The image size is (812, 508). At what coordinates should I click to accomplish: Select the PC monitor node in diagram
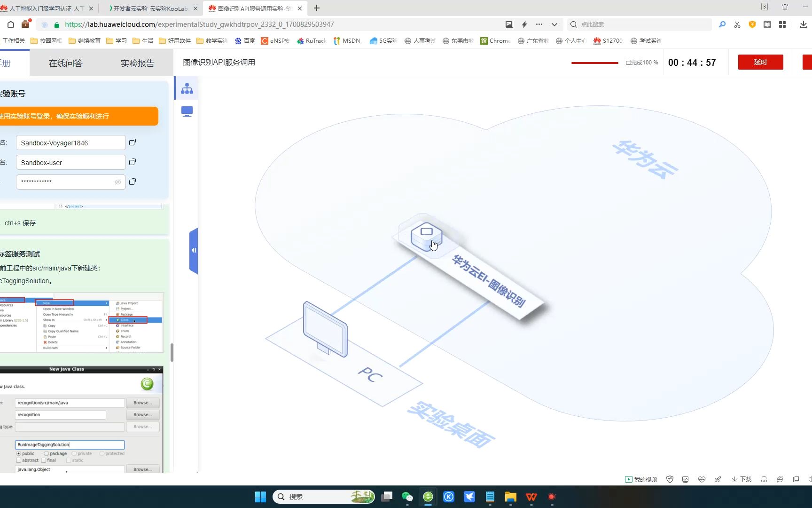click(x=325, y=329)
